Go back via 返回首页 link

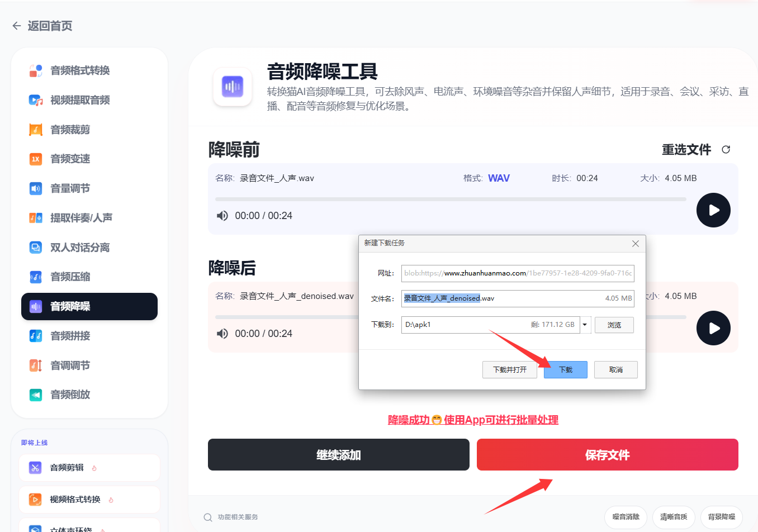[x=42, y=26]
